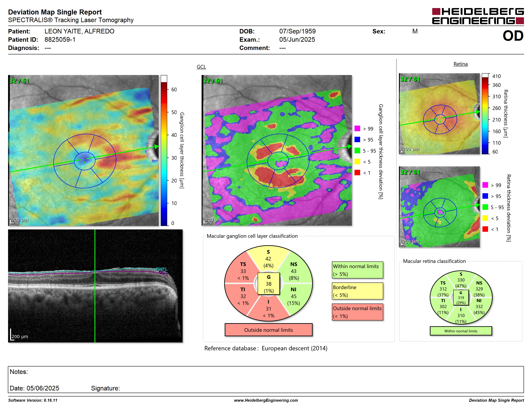The image size is (532, 411).
Task: Click the GCL deviation map image
Action: (x=277, y=150)
